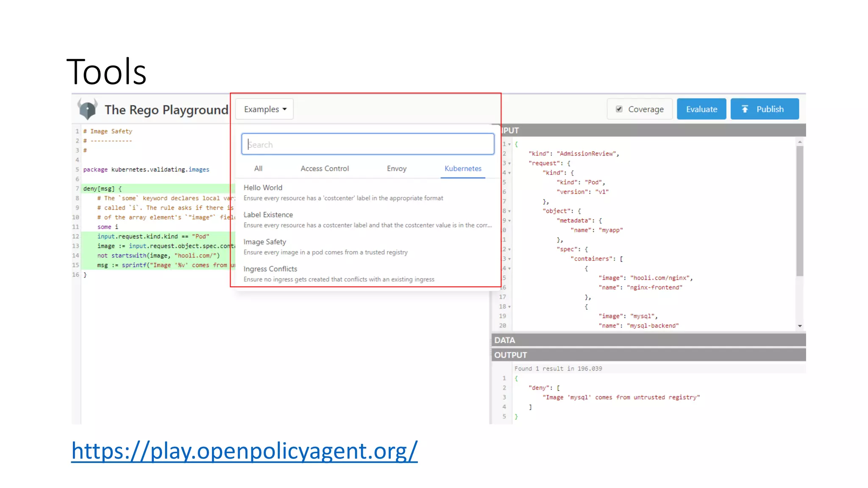Choose the Label Existence example
868x488 pixels.
(x=368, y=220)
